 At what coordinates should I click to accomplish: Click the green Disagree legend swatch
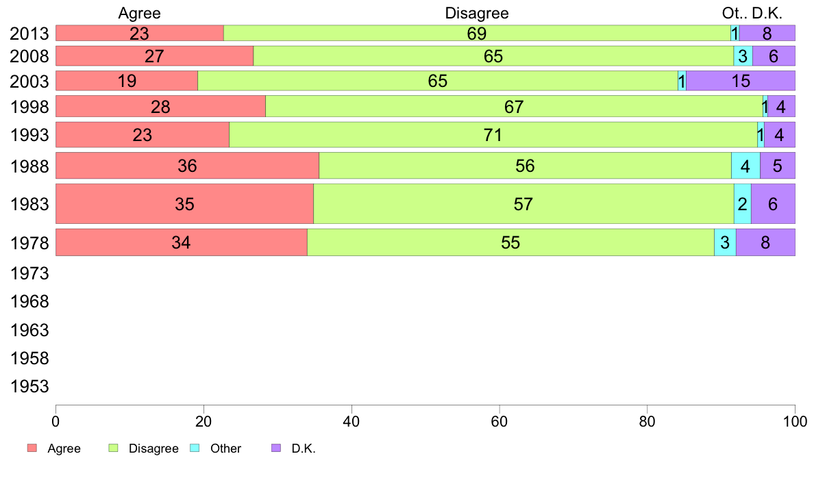[114, 449]
